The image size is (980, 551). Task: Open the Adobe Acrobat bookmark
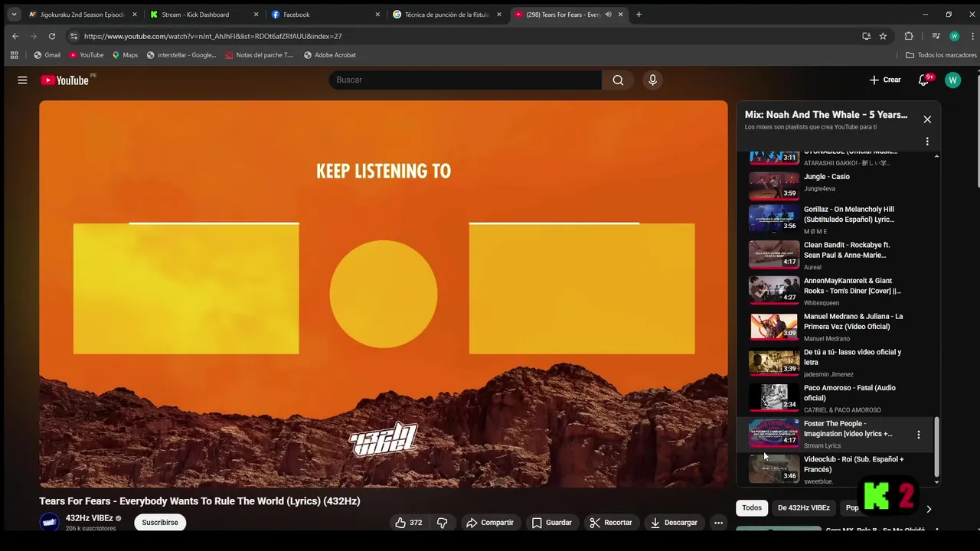pyautogui.click(x=329, y=55)
